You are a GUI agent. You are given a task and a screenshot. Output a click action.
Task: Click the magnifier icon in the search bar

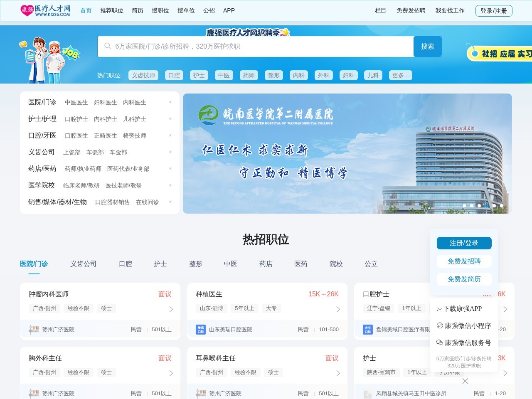pyautogui.click(x=108, y=46)
